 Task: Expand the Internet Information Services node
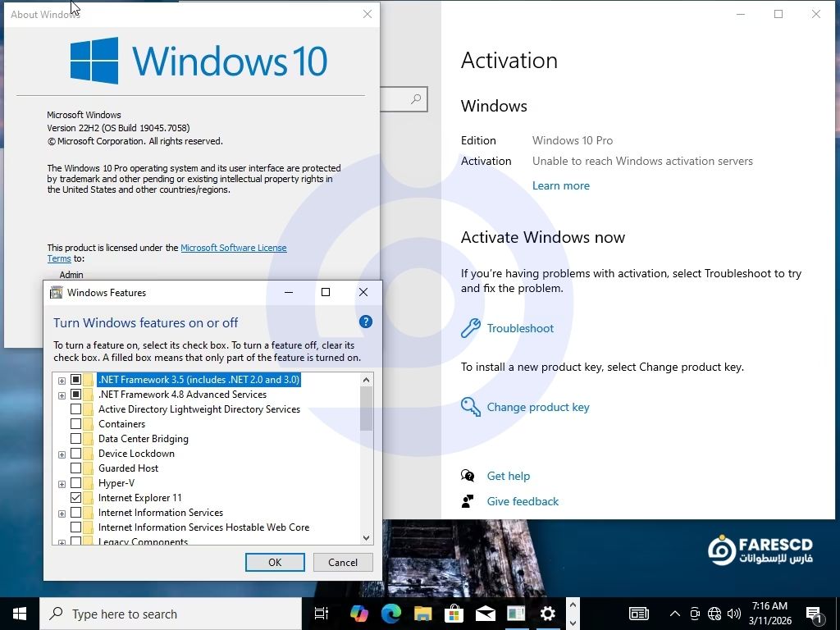pyautogui.click(x=62, y=513)
